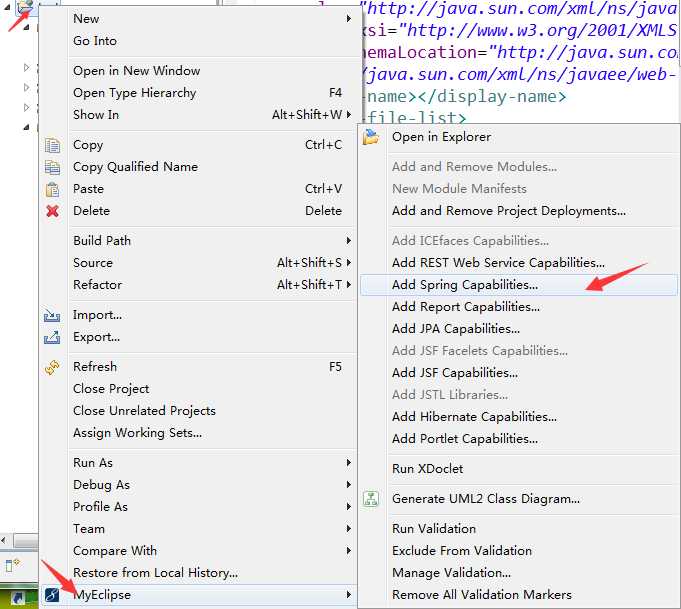Click the Paste clipboard icon

pos(52,189)
